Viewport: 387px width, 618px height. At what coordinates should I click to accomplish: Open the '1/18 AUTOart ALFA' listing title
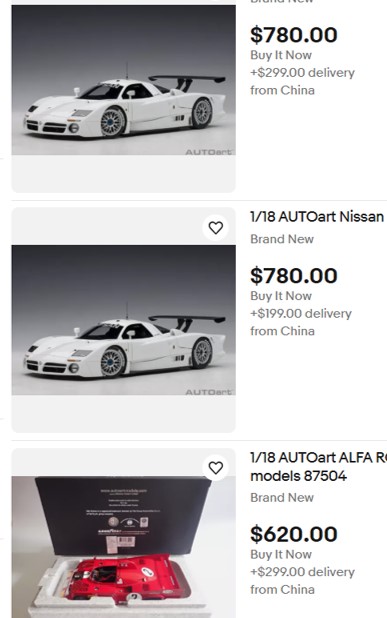point(318,458)
